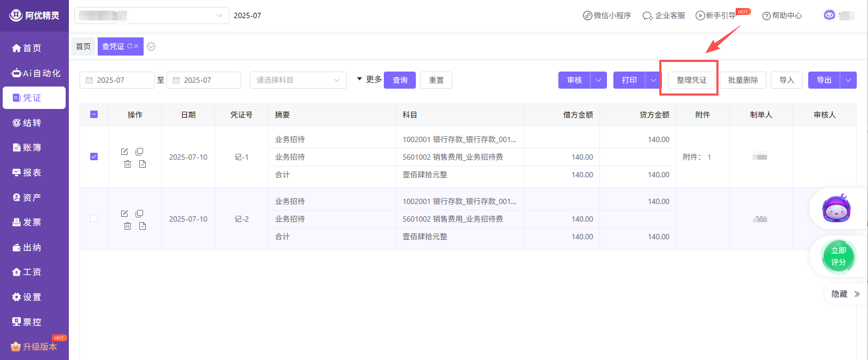Open the 请选择科目 subject dropdown
The height and width of the screenshot is (360, 868).
(x=298, y=80)
